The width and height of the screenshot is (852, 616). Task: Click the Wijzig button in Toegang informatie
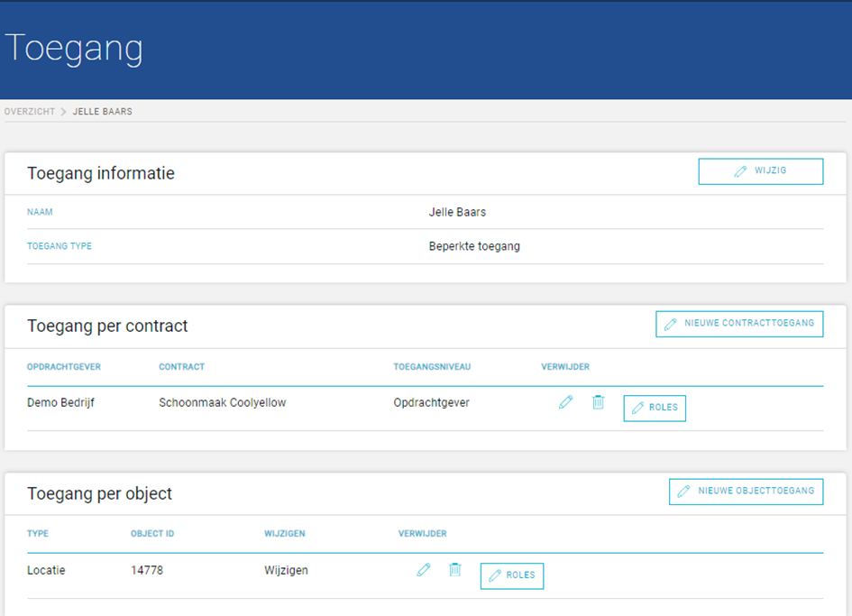(x=761, y=171)
